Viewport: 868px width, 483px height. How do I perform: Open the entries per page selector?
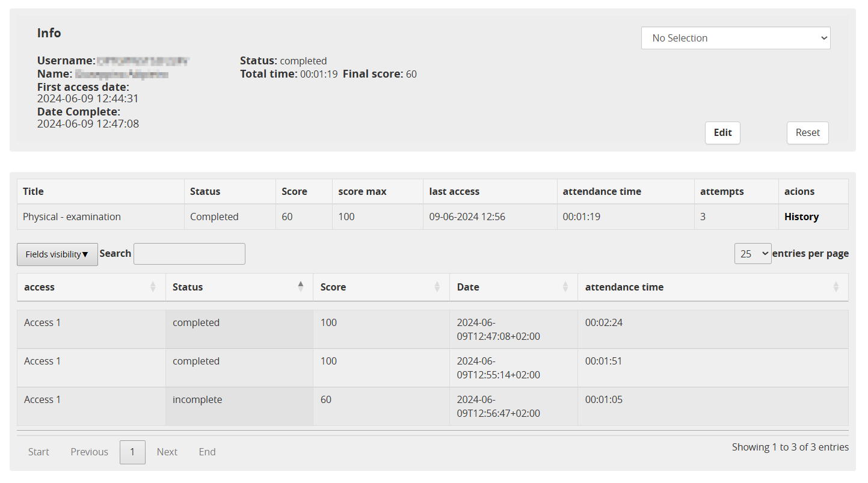(753, 254)
